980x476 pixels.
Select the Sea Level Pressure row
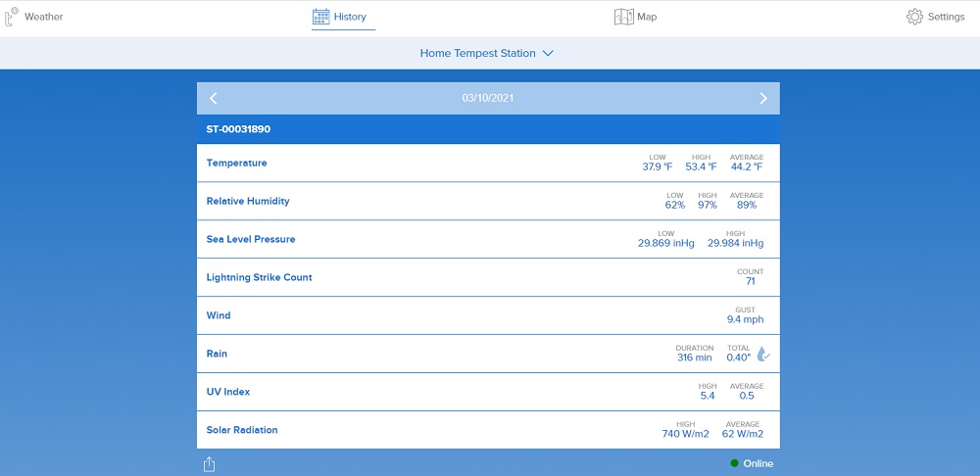tap(488, 239)
